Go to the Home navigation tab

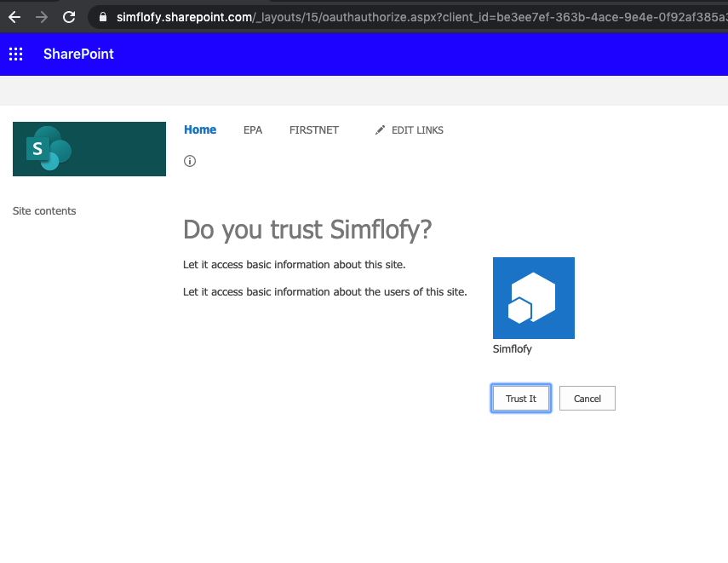[200, 130]
